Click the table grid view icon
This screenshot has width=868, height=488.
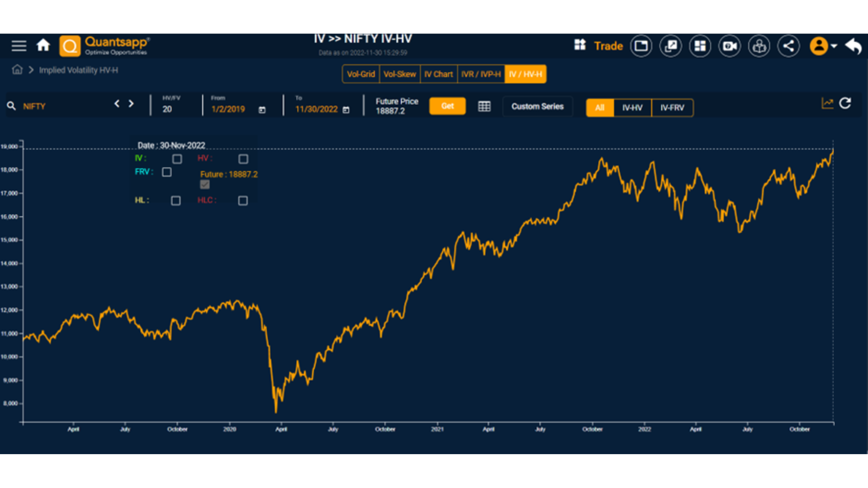(484, 107)
